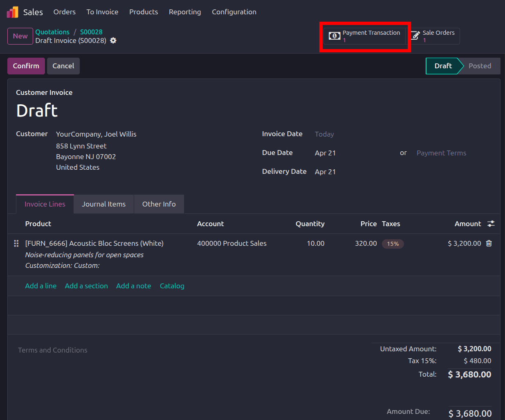The image size is (505, 420).
Task: Open the Payment Terms selector
Action: tap(441, 153)
